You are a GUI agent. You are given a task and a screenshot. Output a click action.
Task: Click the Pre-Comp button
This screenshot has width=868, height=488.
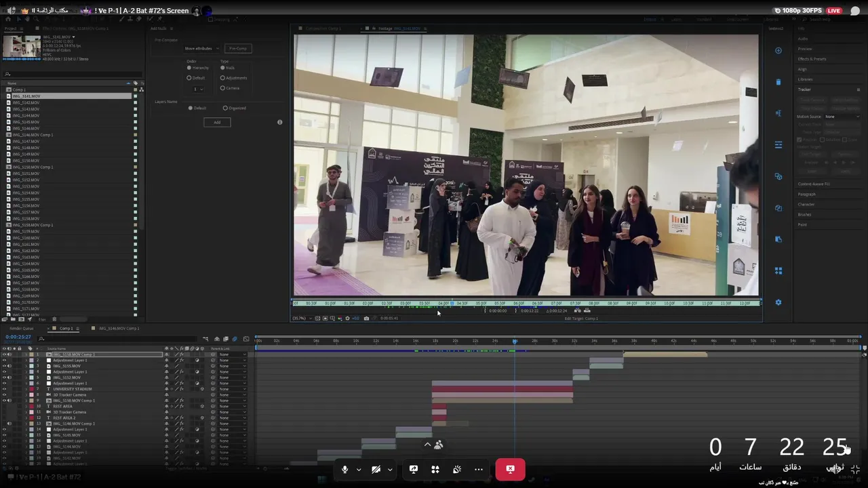click(238, 49)
